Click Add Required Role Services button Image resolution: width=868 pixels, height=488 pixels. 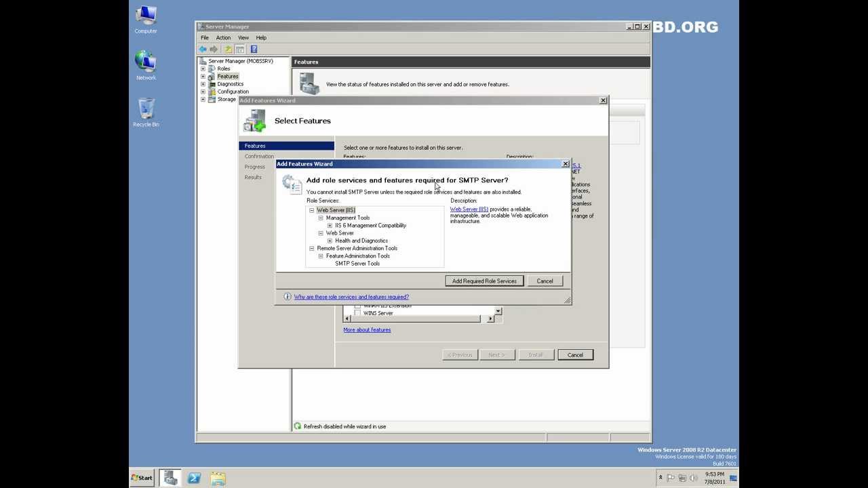484,281
